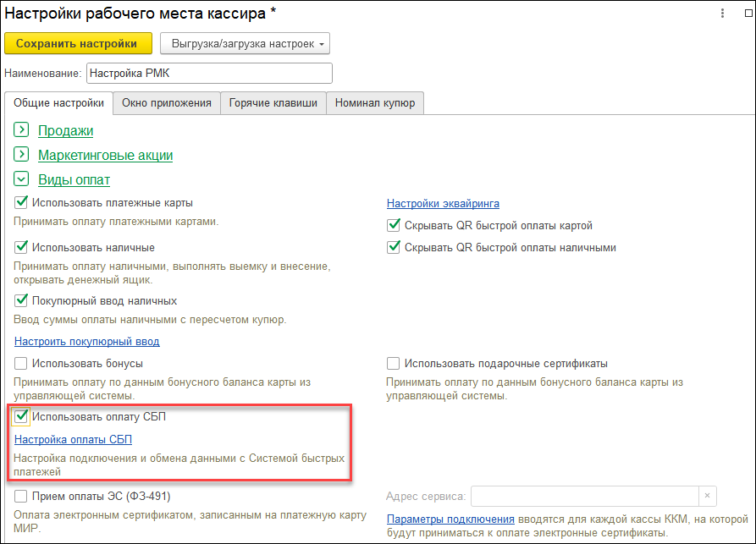Click the three-dot more options icon
This screenshot has height=544, width=756.
pos(722,14)
